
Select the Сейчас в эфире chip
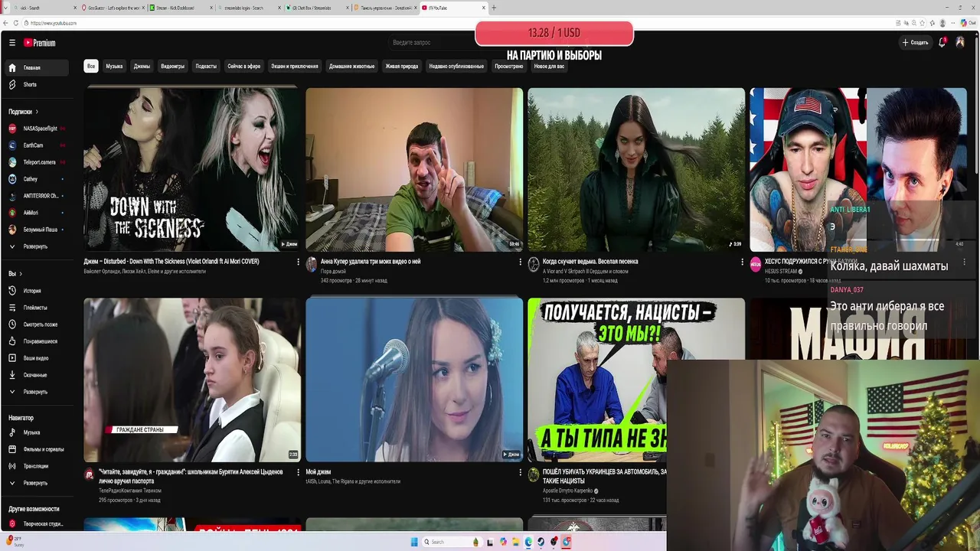tap(243, 67)
